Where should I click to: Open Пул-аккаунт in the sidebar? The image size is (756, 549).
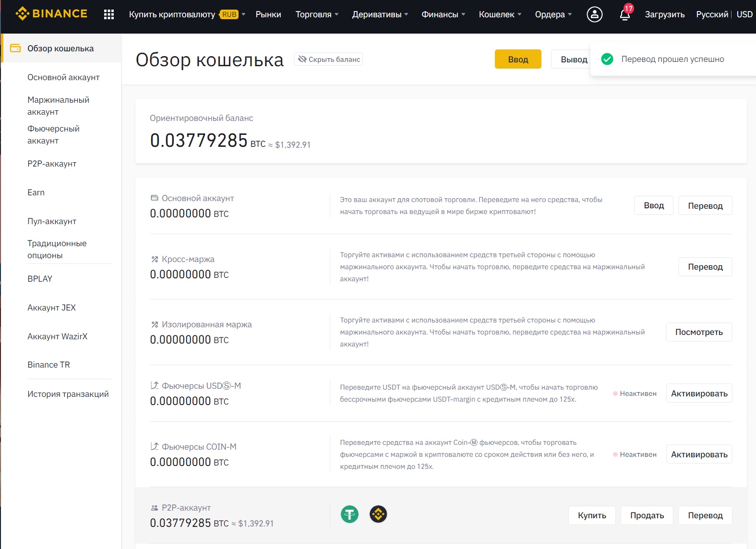tap(52, 221)
